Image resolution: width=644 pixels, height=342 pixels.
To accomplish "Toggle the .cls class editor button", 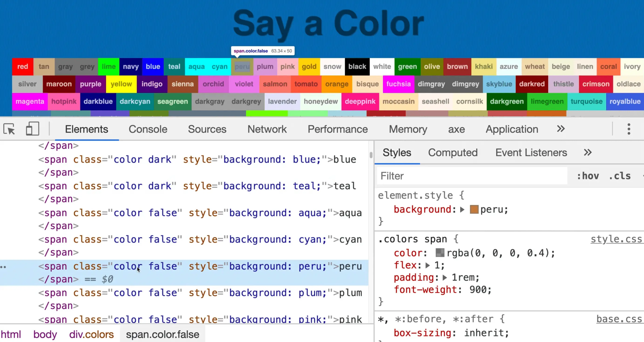I will (x=620, y=176).
